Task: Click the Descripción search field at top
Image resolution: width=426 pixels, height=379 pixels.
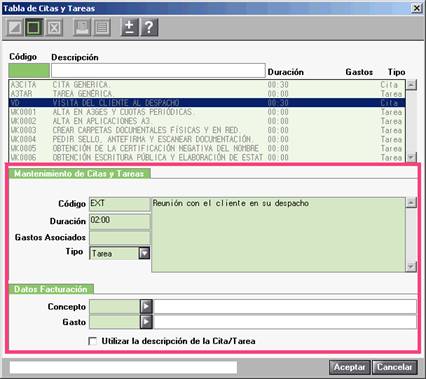Action: (x=158, y=70)
